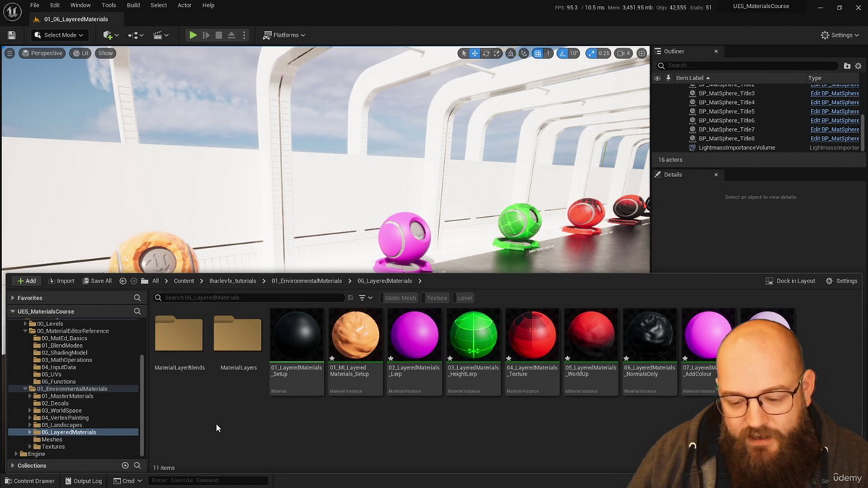Open the Select Mode dropdown
868x488 pixels.
(59, 35)
